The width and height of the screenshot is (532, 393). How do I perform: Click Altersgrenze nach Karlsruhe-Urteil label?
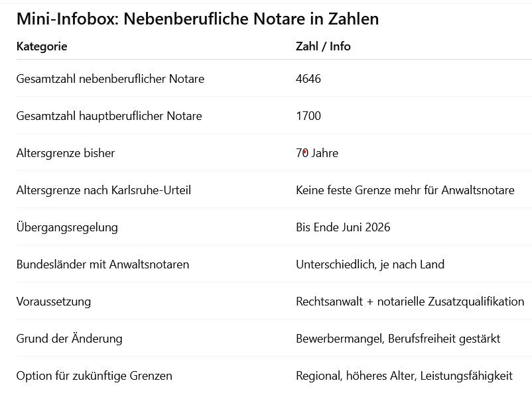click(x=103, y=190)
